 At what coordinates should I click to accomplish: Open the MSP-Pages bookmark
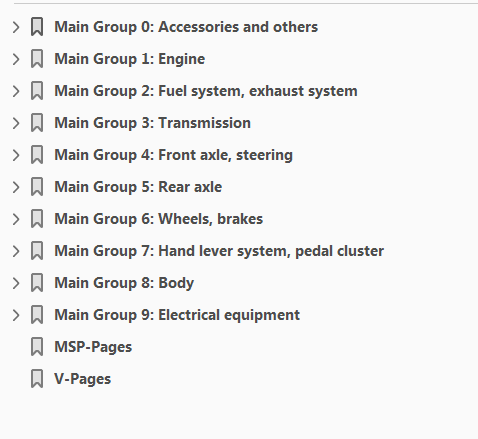(x=93, y=347)
